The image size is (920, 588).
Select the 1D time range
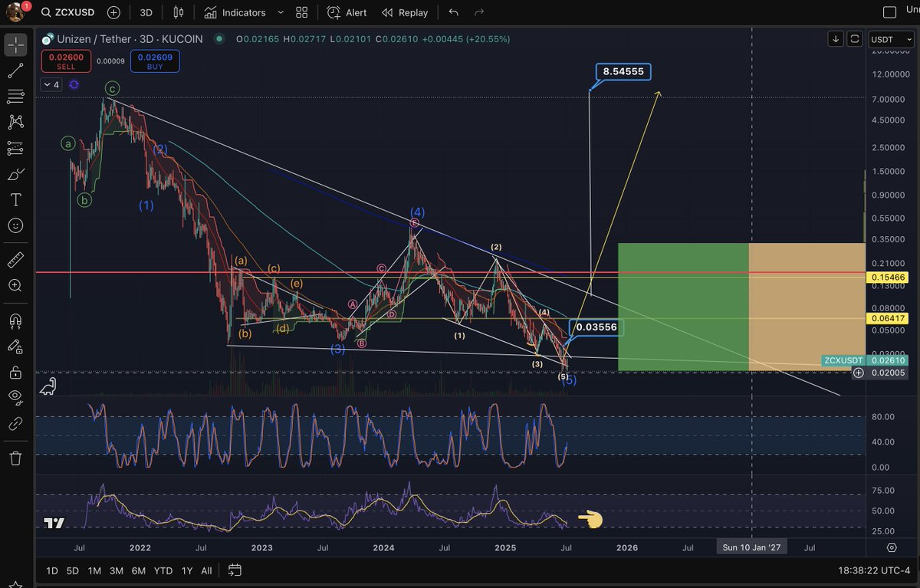(x=52, y=570)
